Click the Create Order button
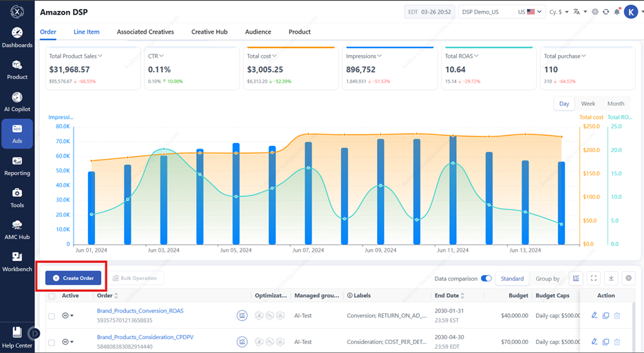Image resolution: width=644 pixels, height=353 pixels. [x=74, y=278]
